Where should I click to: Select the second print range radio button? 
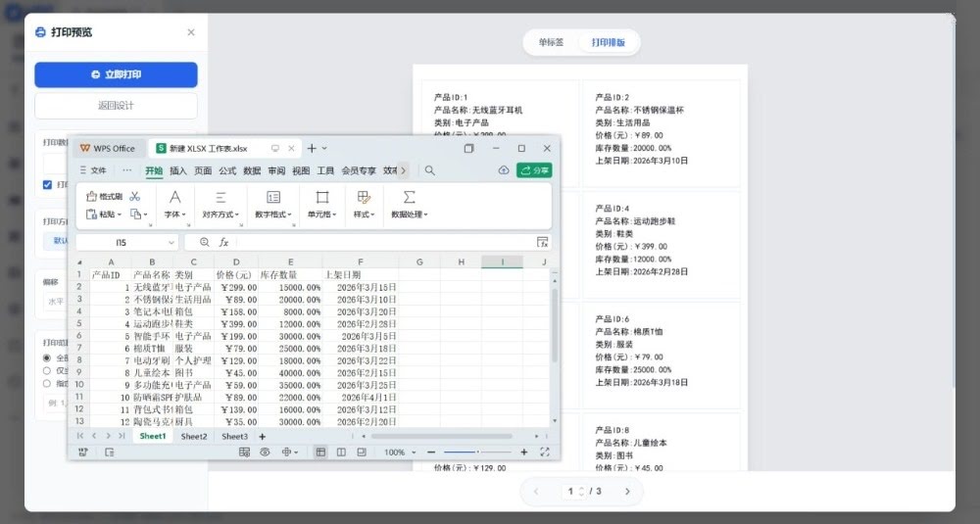click(x=47, y=370)
